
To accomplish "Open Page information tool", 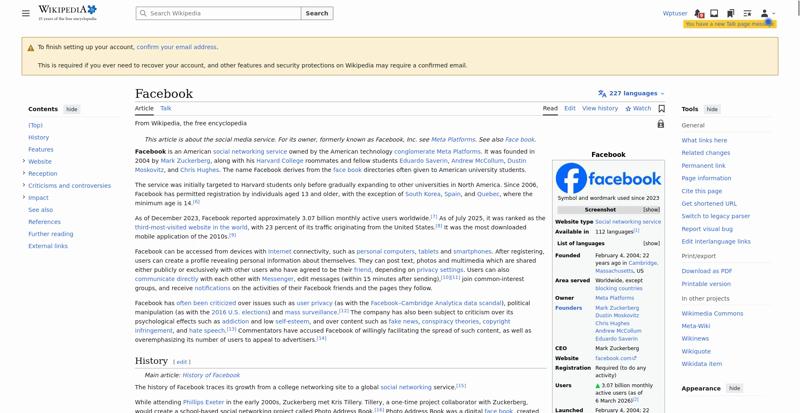I will tap(706, 178).
